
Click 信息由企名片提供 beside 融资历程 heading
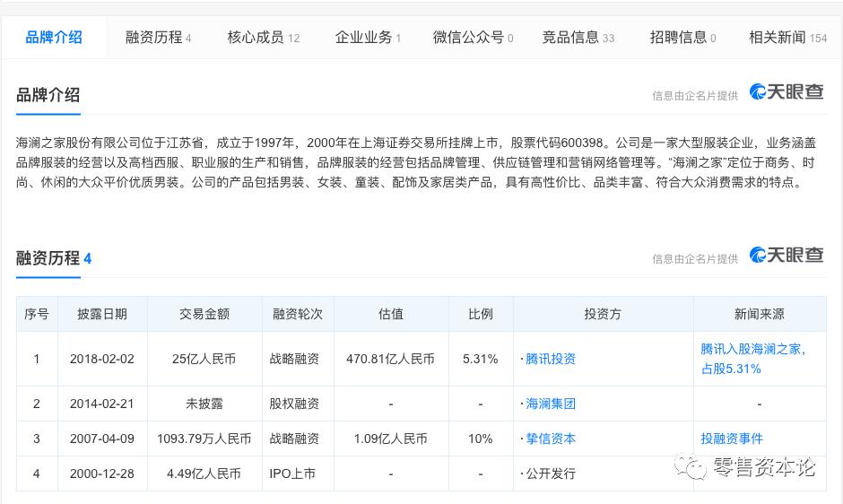(x=695, y=258)
